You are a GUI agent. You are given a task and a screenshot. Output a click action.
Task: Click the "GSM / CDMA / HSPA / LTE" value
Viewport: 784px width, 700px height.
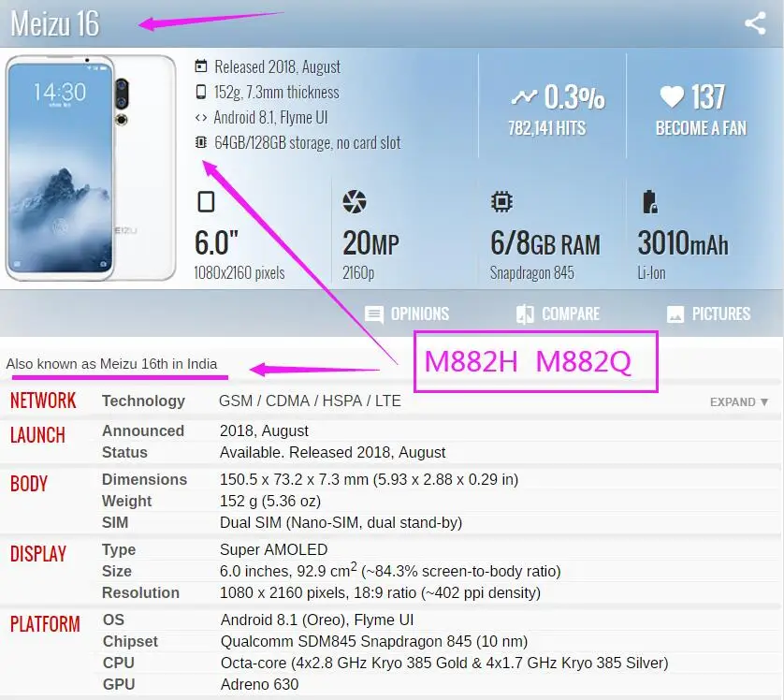click(310, 401)
